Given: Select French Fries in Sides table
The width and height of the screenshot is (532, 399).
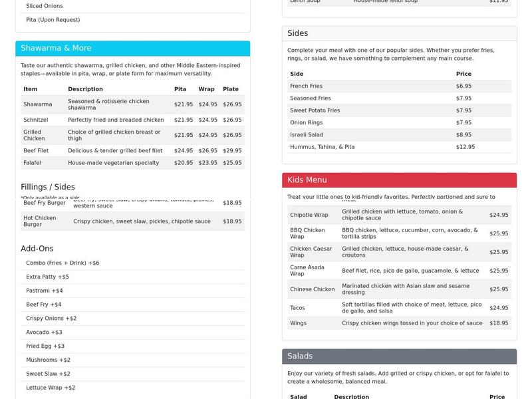Looking at the screenshot, I should point(306,86).
